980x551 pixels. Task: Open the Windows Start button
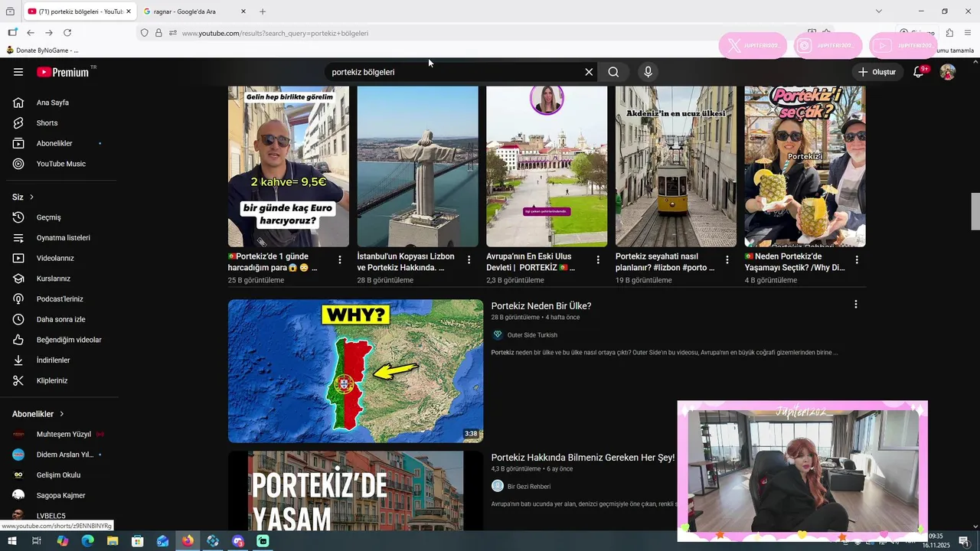[x=11, y=541]
